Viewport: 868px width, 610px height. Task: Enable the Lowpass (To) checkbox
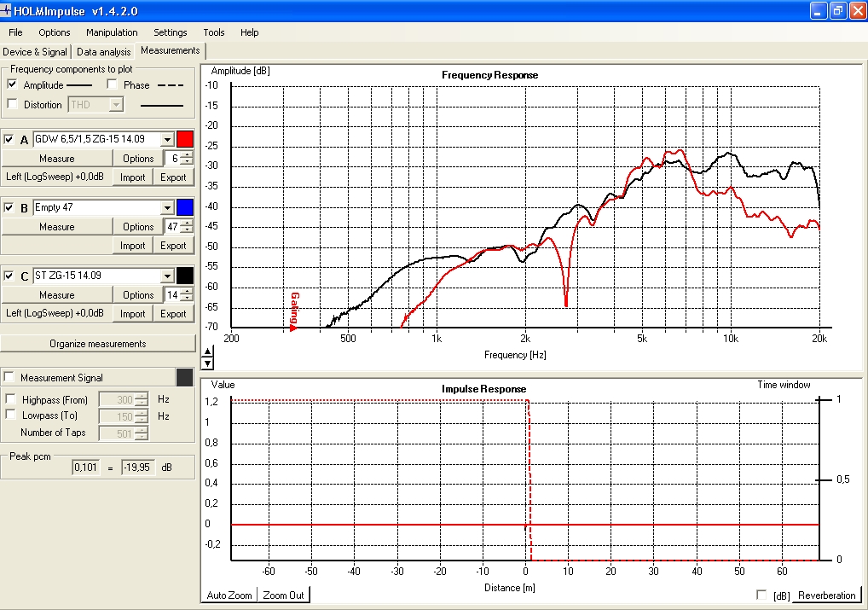coord(10,415)
